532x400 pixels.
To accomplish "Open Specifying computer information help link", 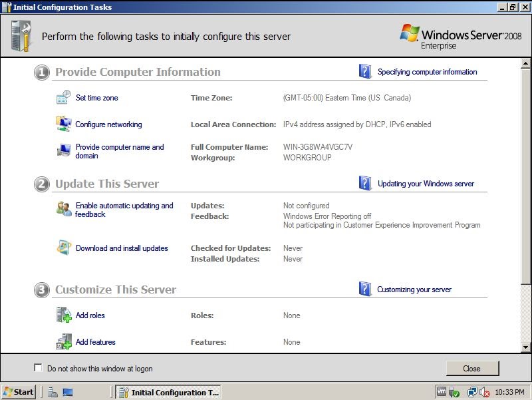I will click(427, 72).
